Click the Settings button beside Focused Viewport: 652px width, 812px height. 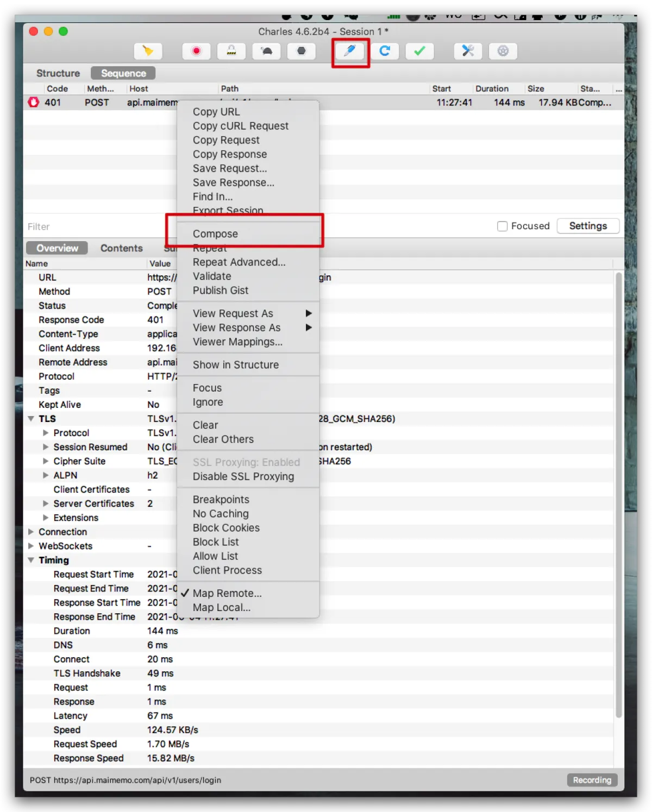(x=588, y=226)
